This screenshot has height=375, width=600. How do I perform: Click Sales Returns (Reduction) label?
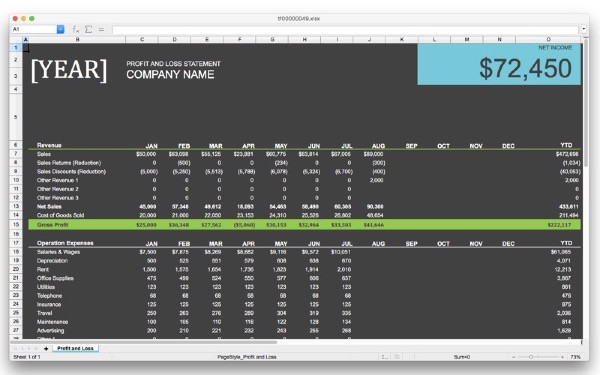pos(69,163)
